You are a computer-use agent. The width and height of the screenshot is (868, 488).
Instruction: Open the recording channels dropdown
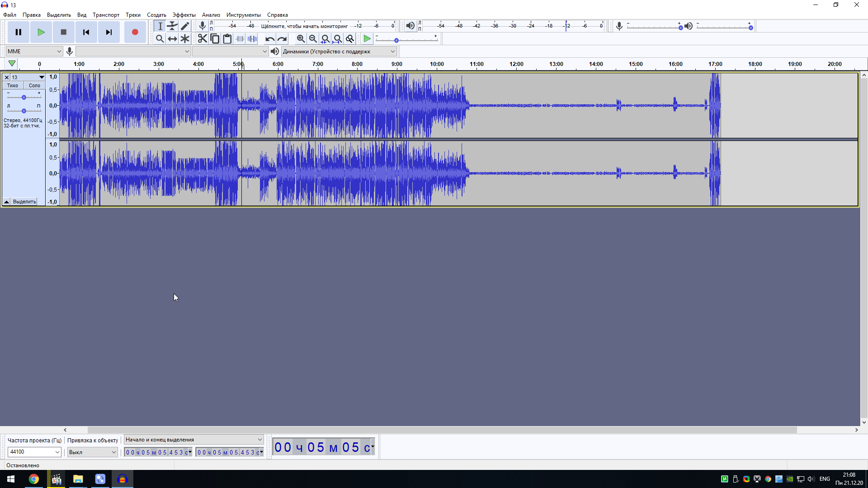click(231, 52)
